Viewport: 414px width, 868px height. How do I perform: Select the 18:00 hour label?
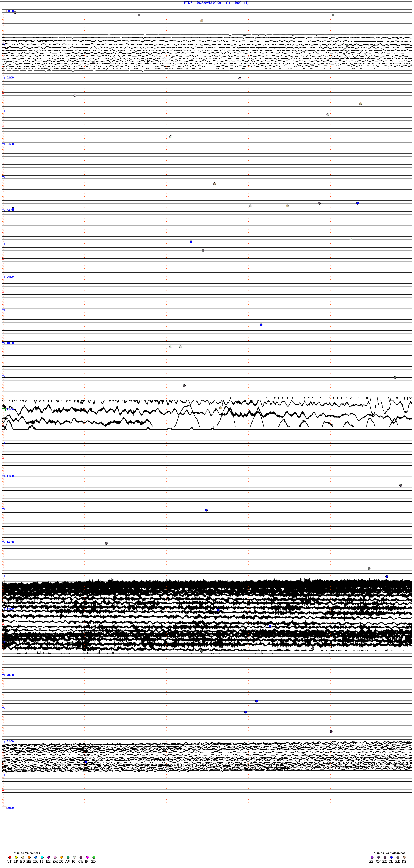point(10,608)
